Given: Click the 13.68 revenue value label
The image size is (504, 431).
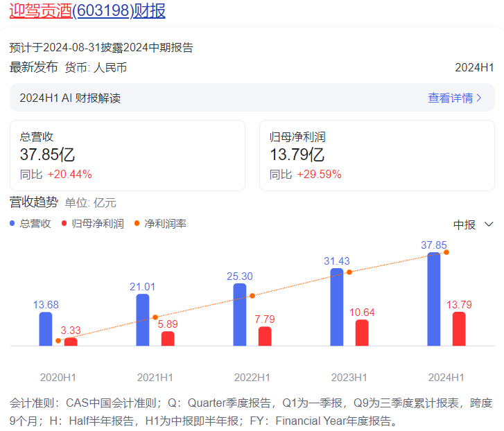Looking at the screenshot, I should click(46, 304).
